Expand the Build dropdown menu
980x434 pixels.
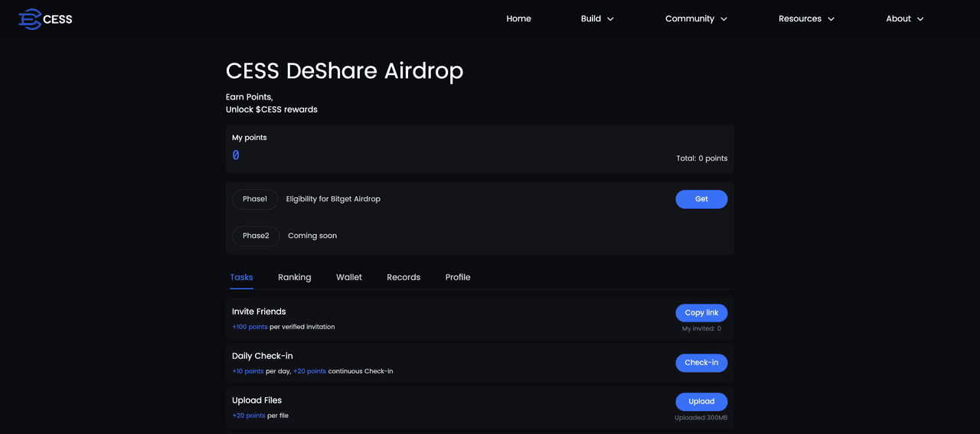point(597,19)
